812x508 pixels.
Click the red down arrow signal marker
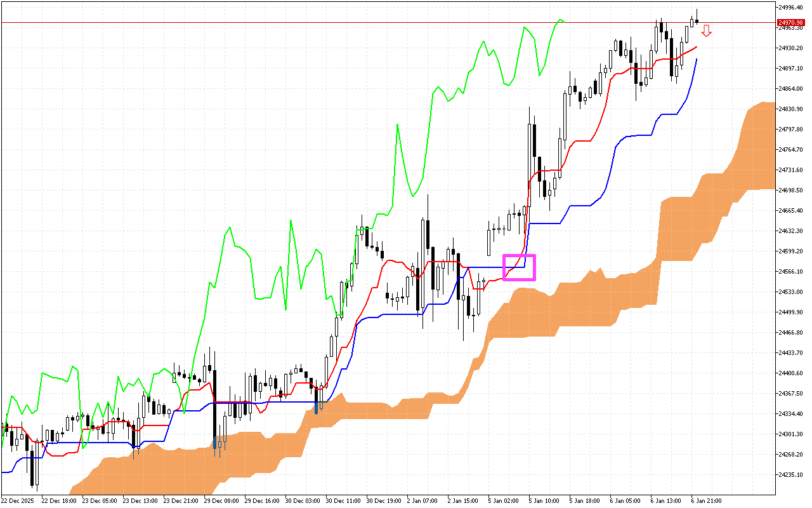pyautogui.click(x=706, y=30)
